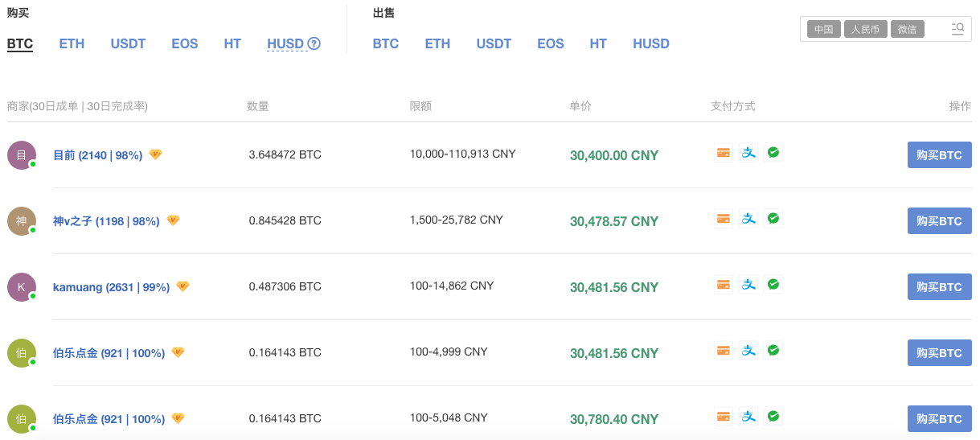This screenshot has width=980, height=440.
Task: Click the 微信 payment filter tag
Action: click(907, 30)
